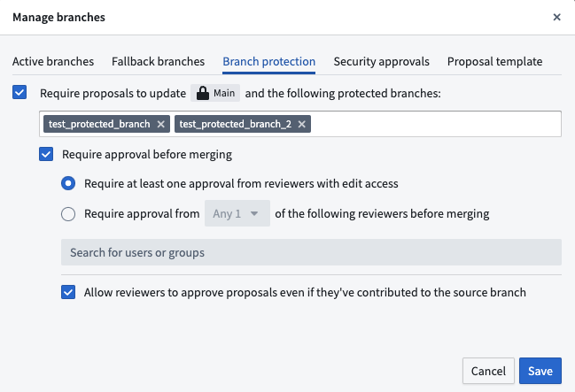Viewport: 575px width, 392px height.
Task: Remove the test_protected_branch tag
Action: pos(160,124)
